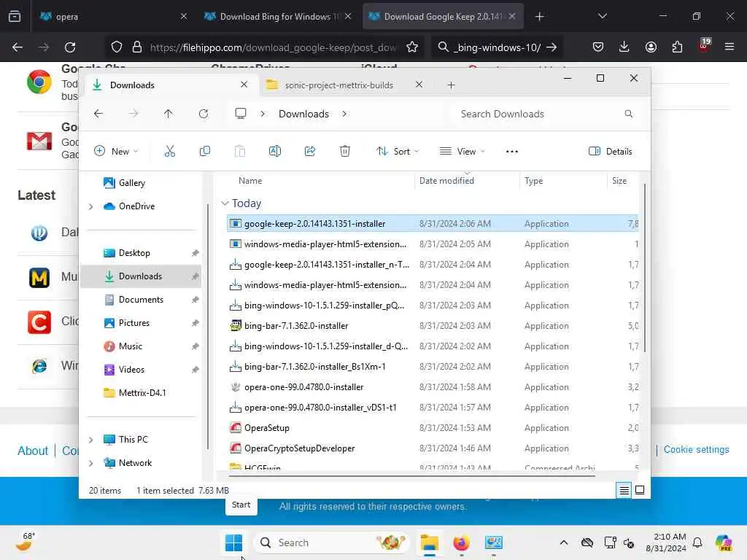Image resolution: width=747 pixels, height=560 pixels.
Task: Open the Firefox list all tabs dropdown
Action: tap(602, 16)
